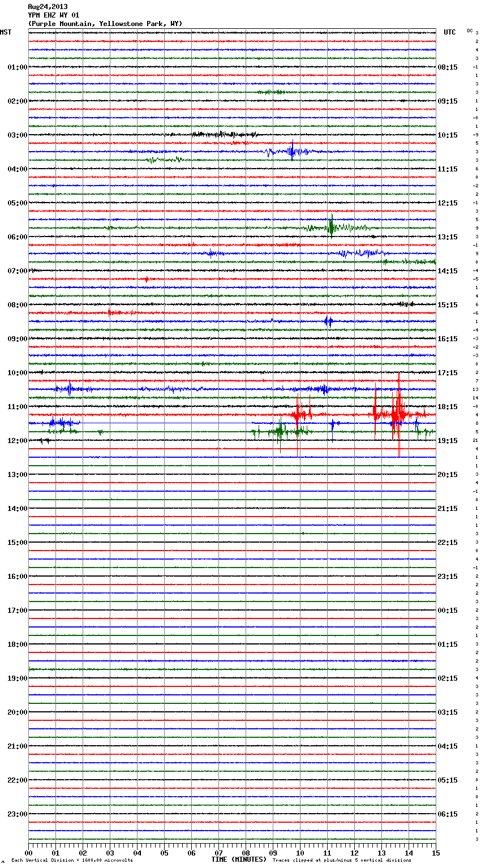
Task: Click the 01:15 UTC time label
Action: pos(448,644)
